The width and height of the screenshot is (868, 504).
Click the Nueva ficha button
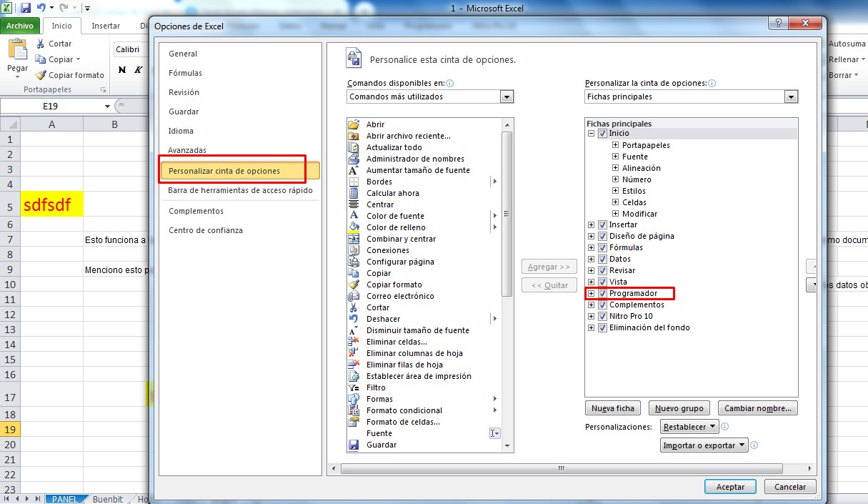pyautogui.click(x=612, y=409)
